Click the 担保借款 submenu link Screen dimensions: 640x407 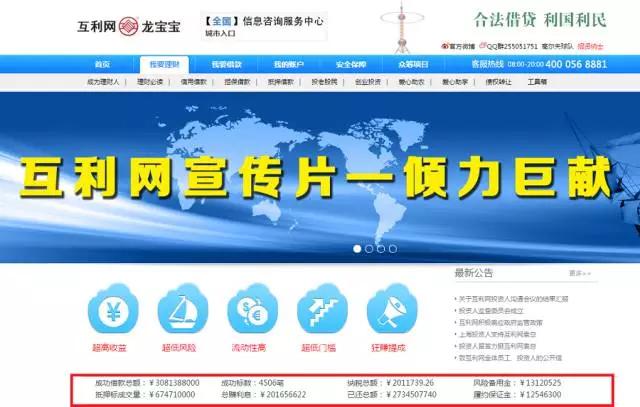point(237,82)
